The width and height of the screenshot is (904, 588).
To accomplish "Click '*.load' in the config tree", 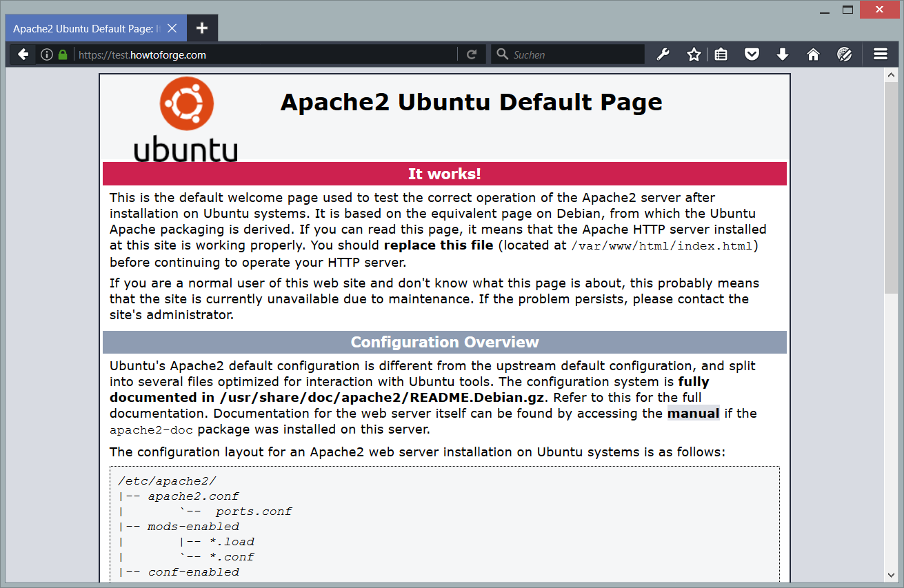I will pos(232,542).
